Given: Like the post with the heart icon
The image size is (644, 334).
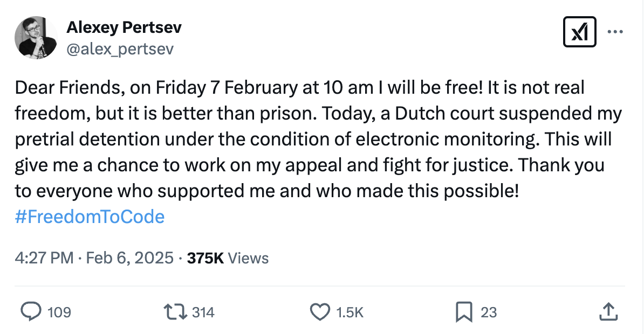Looking at the screenshot, I should click(319, 312).
